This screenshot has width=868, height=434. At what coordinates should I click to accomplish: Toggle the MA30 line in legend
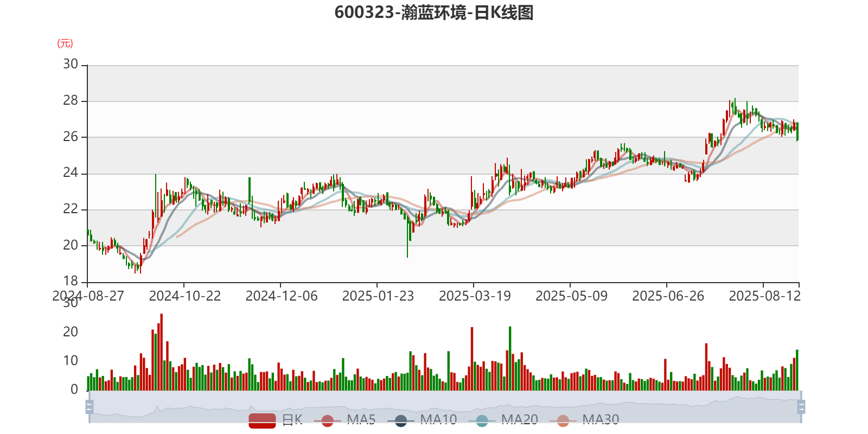(584, 420)
